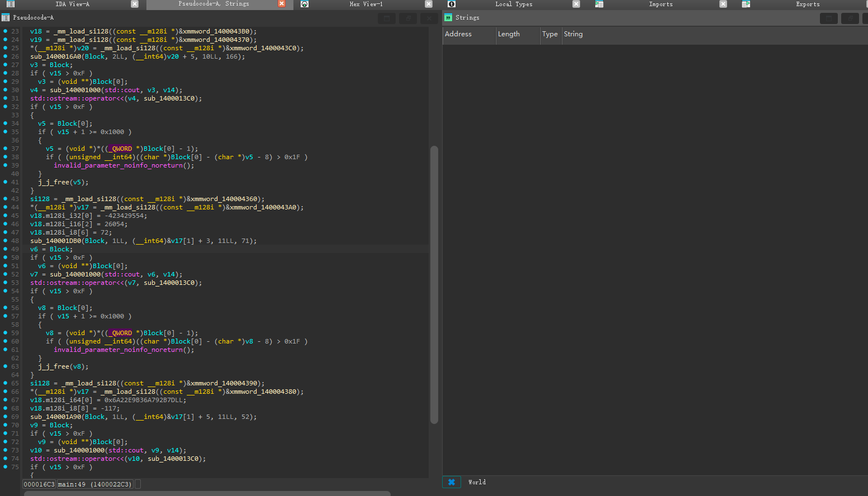868x496 pixels.
Task: Click xmmword_140004380 on line 66
Action: (263, 392)
